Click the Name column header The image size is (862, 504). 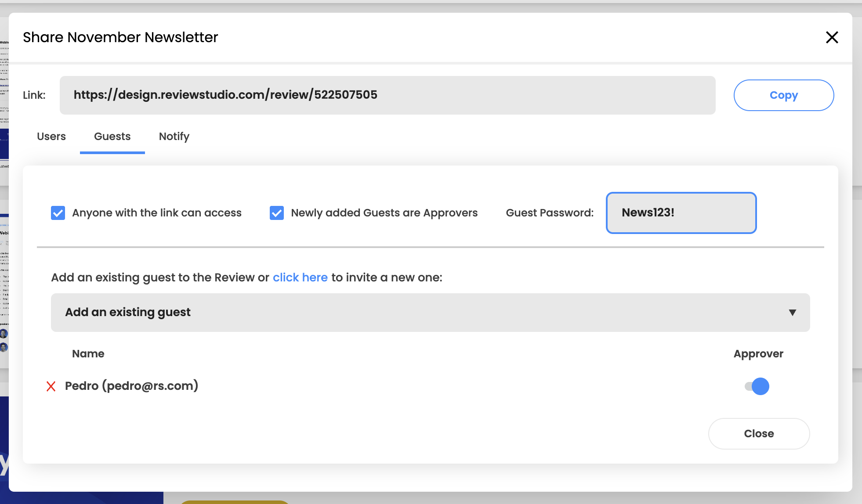88,354
